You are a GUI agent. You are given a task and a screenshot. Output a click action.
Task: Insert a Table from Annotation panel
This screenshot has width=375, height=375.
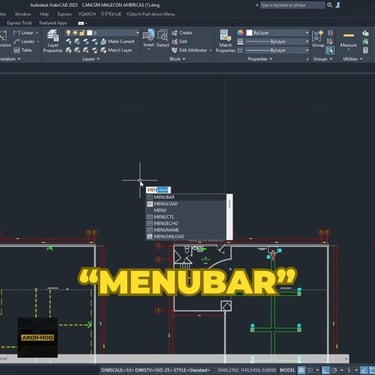click(23, 50)
